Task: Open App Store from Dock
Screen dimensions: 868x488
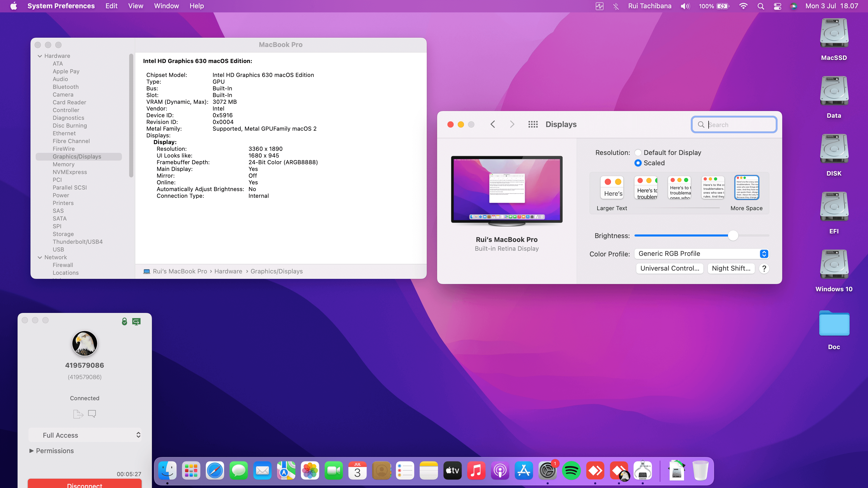Action: pyautogui.click(x=524, y=470)
